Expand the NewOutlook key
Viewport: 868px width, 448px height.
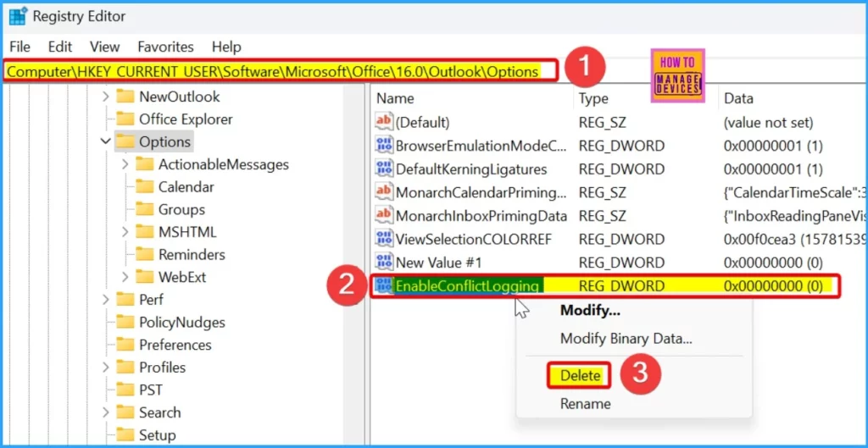pos(106,97)
